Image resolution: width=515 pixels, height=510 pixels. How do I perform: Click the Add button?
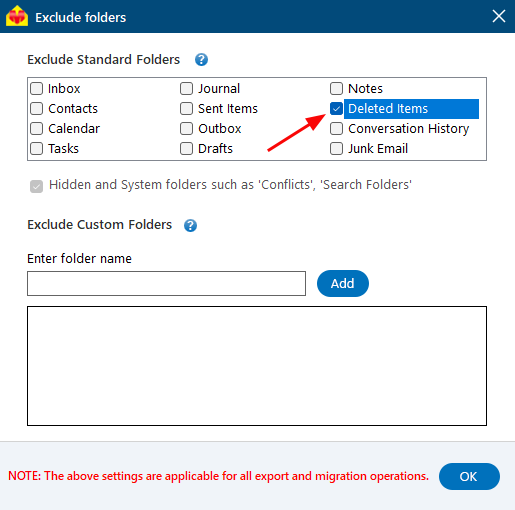coord(343,284)
